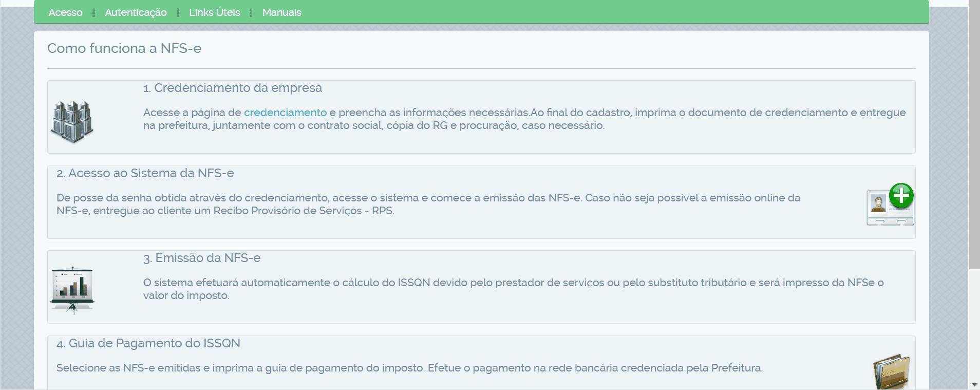The image size is (980, 390).
Task: Click the folder icon beside Guia de Pagamento
Action: [x=892, y=372]
